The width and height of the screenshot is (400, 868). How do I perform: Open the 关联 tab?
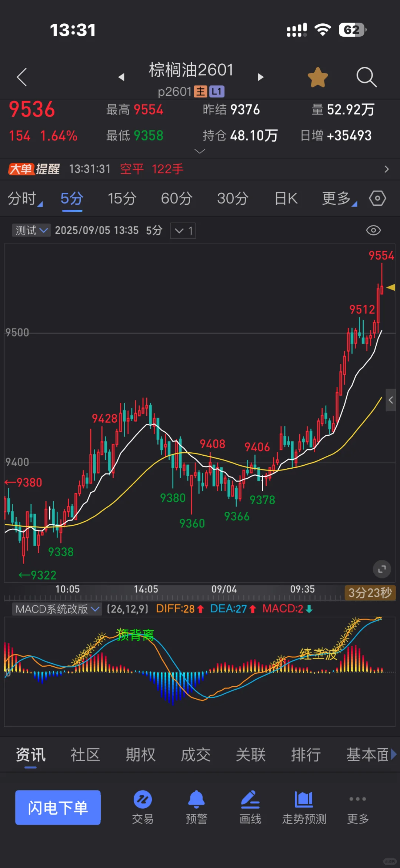coord(251,755)
